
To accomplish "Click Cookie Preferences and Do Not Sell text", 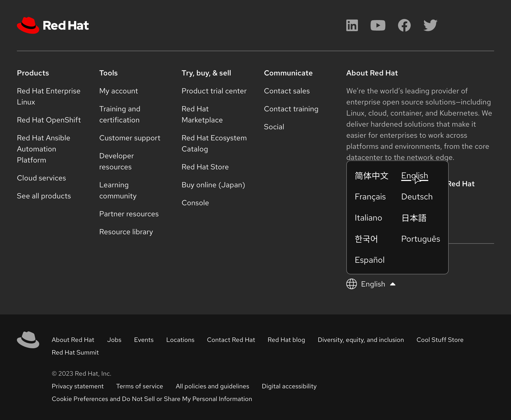I will click(x=152, y=399).
